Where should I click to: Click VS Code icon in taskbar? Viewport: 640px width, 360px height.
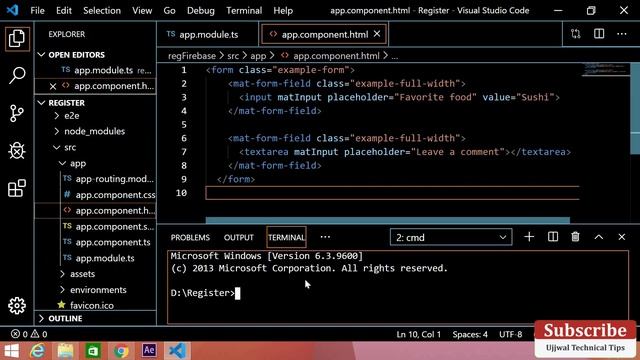177,351
